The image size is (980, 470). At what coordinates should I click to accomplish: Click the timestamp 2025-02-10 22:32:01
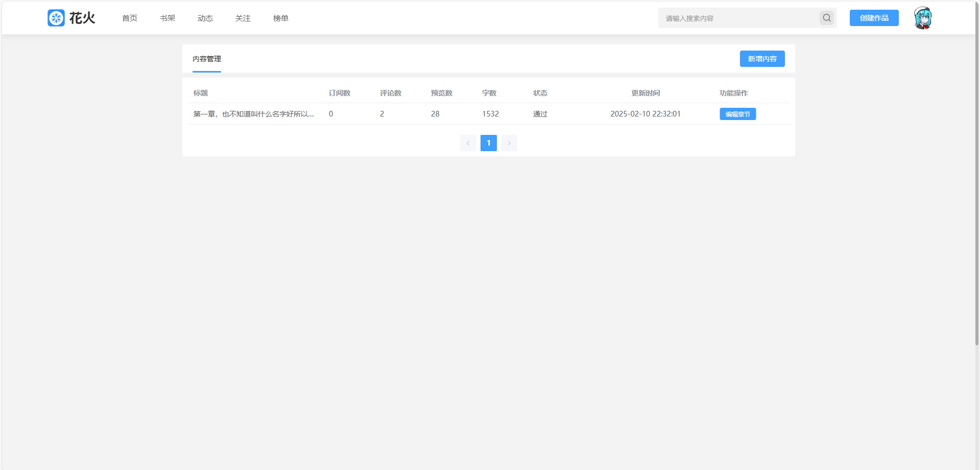(646, 114)
